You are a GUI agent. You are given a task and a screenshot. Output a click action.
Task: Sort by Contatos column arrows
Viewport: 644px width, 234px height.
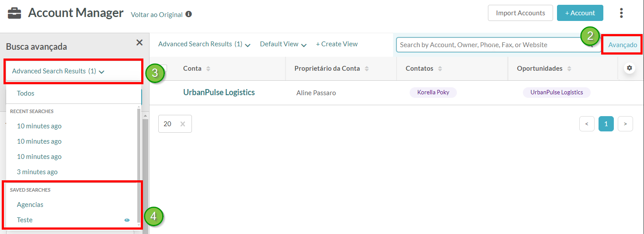pyautogui.click(x=440, y=69)
